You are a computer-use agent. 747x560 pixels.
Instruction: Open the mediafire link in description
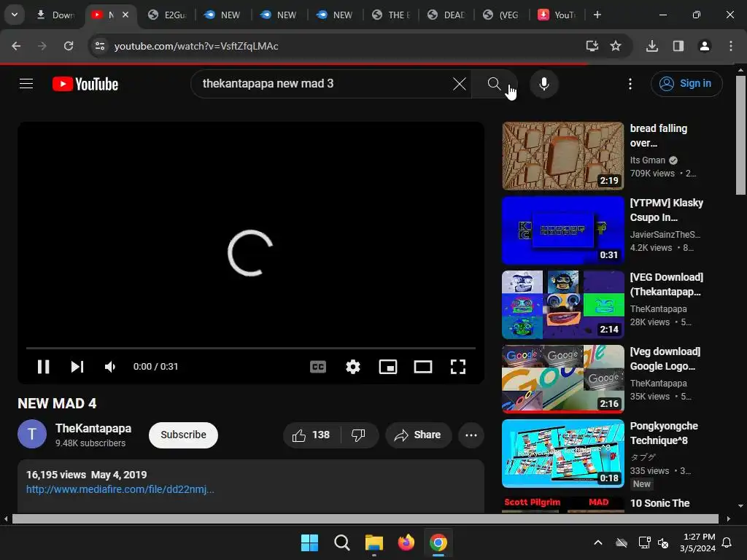[120, 489]
